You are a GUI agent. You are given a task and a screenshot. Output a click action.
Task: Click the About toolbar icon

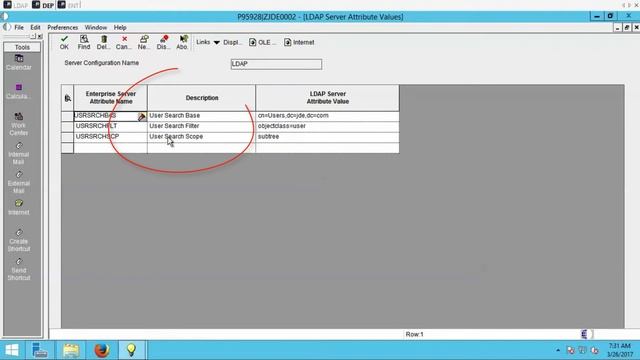(182, 42)
